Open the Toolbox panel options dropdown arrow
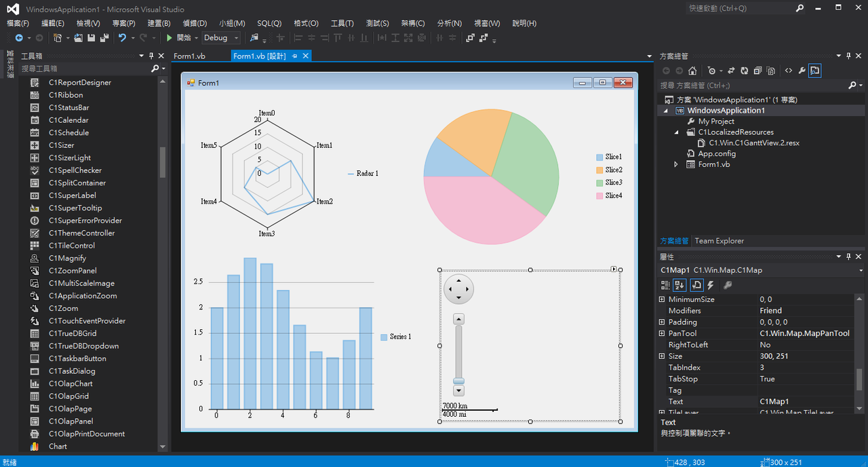This screenshot has height=467, width=868. (142, 56)
